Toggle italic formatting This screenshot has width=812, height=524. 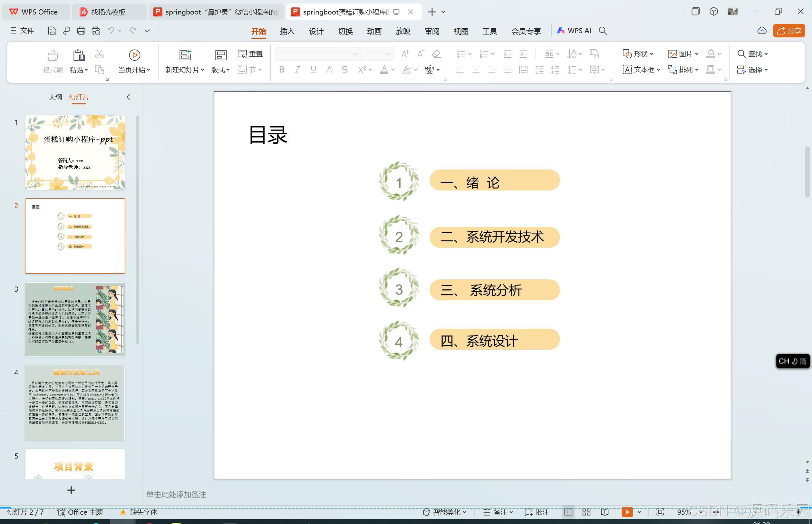[x=297, y=69]
